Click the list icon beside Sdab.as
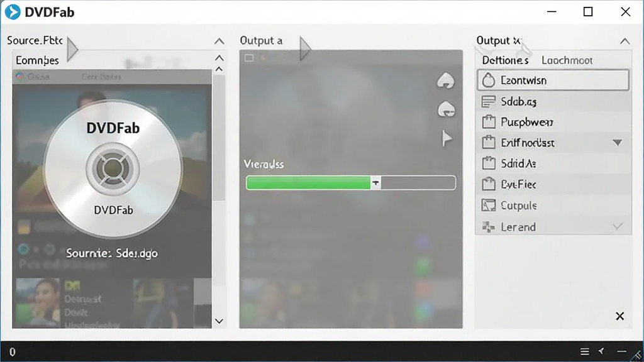This screenshot has width=644, height=362. 488,101
